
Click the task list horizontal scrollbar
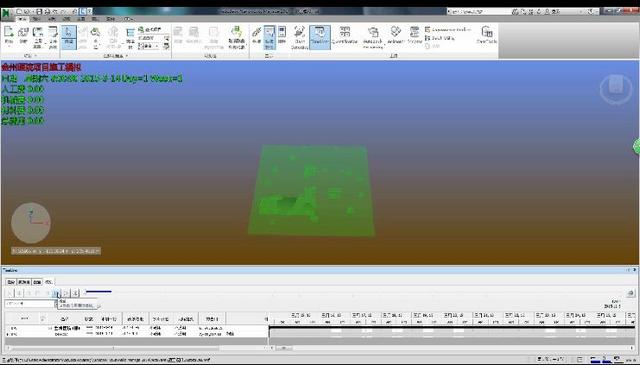[x=139, y=348]
